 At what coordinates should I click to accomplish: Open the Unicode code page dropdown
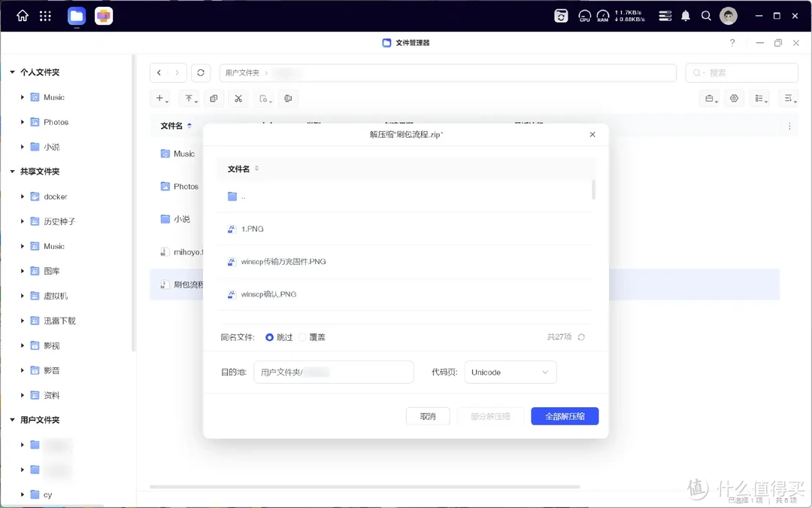point(510,373)
